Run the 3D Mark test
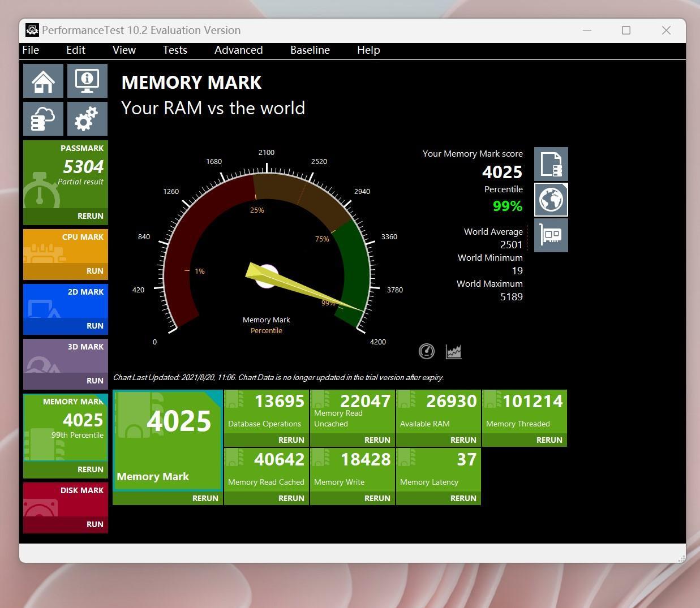 (x=95, y=381)
